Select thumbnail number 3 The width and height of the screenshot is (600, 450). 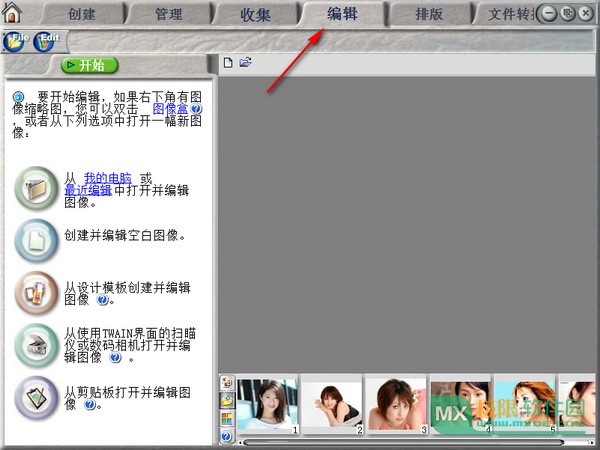click(396, 406)
